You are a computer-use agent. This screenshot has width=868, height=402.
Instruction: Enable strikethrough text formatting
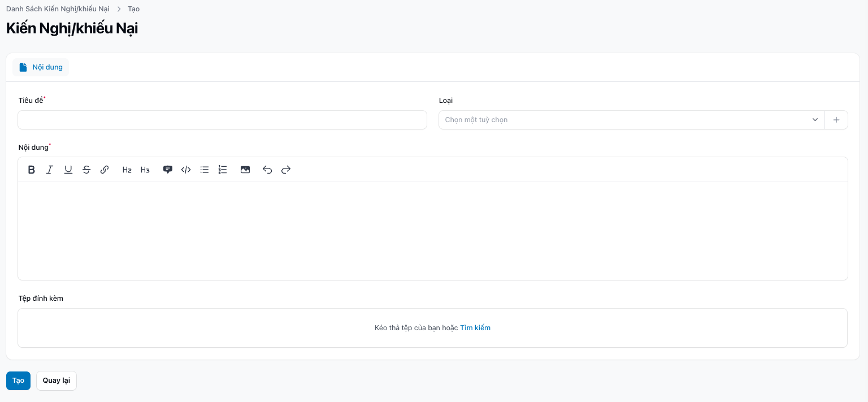[86, 170]
